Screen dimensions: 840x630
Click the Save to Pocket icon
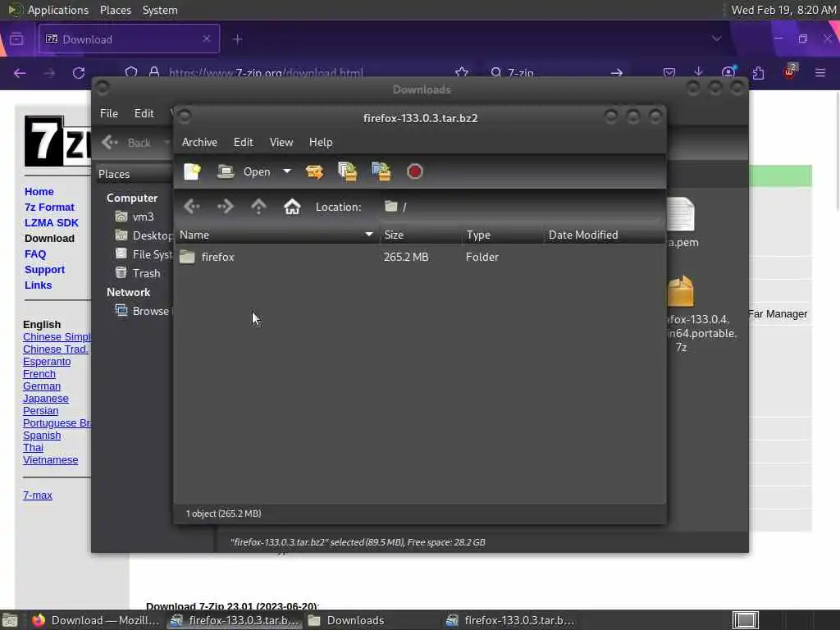(669, 72)
